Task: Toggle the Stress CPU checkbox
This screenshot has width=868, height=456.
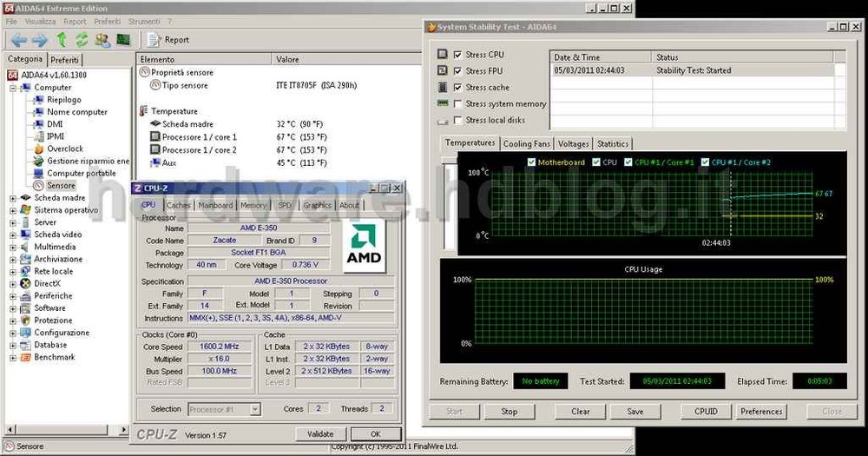Action: [x=457, y=55]
